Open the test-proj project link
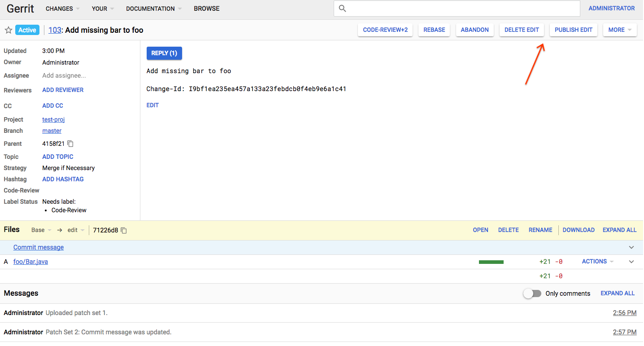This screenshot has width=644, height=346. coord(53,119)
